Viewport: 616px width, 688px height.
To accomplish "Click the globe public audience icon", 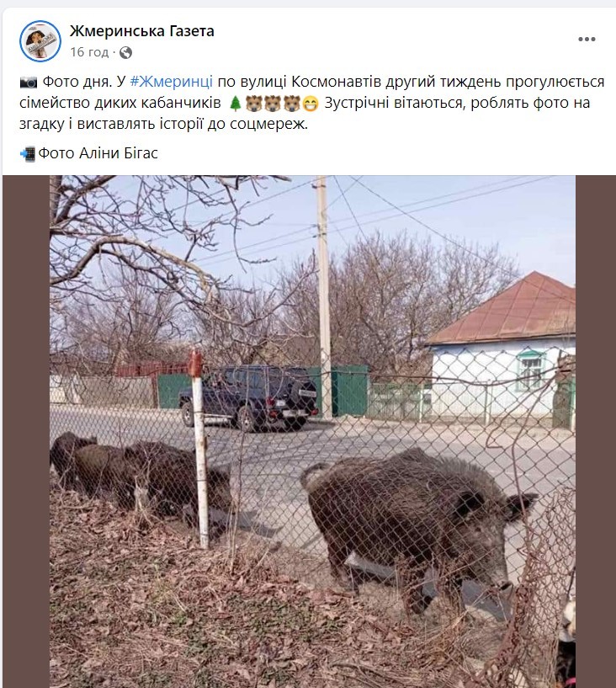I will click(125, 53).
